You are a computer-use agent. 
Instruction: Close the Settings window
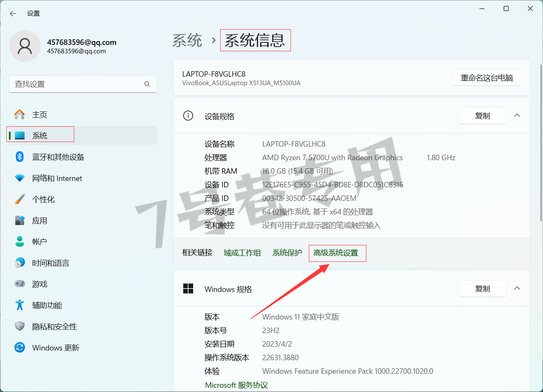530,8
